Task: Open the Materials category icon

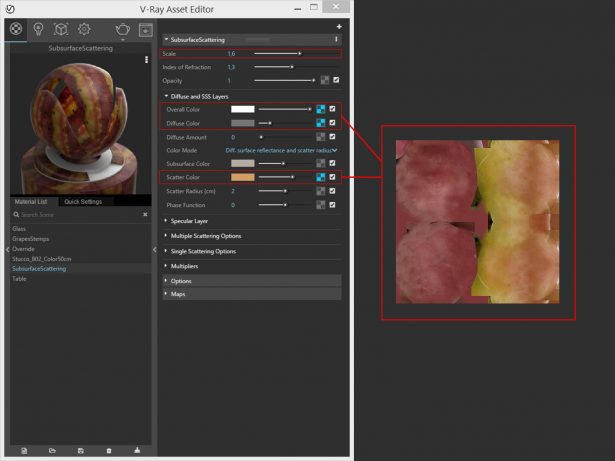Action: (16, 29)
